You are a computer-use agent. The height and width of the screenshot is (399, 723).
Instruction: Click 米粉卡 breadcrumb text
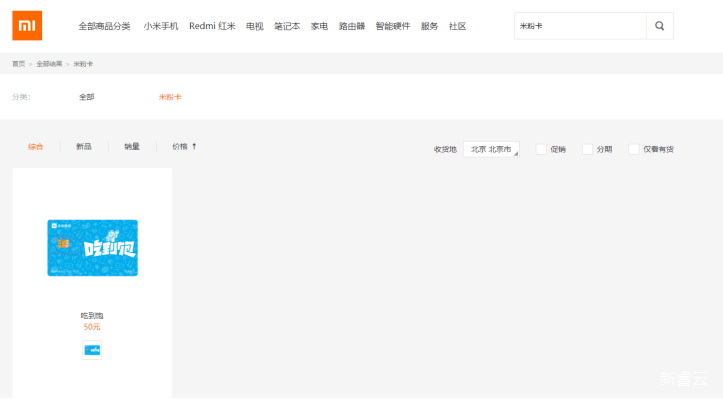83,64
